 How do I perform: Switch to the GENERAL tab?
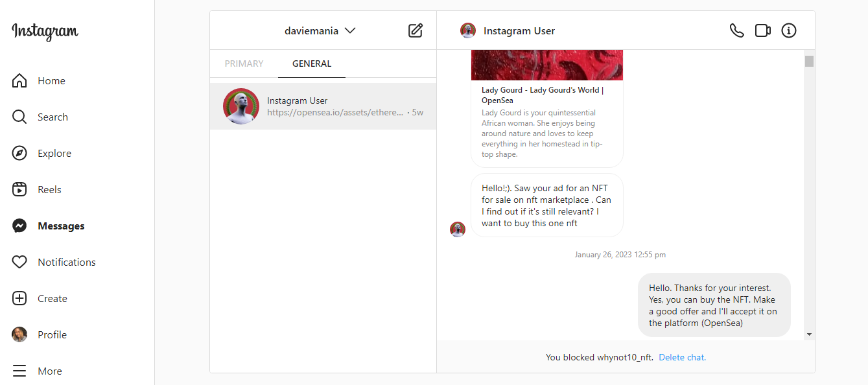[312, 64]
